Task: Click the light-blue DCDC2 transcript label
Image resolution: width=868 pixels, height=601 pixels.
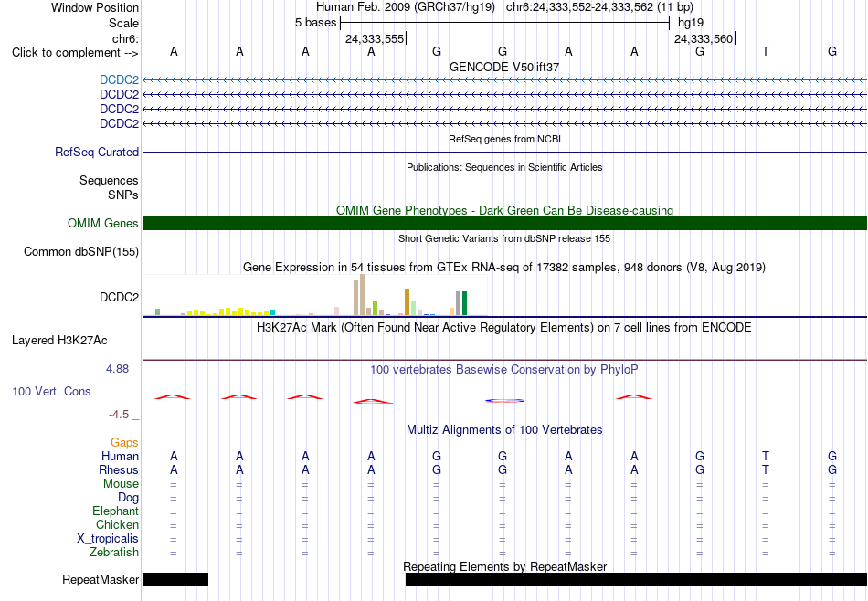Action: pyautogui.click(x=119, y=80)
